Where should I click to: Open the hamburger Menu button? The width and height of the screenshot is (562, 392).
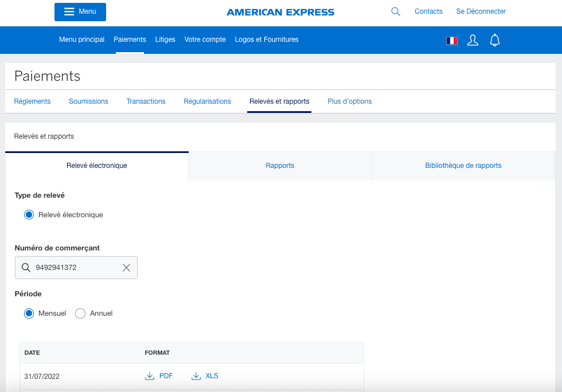point(80,11)
